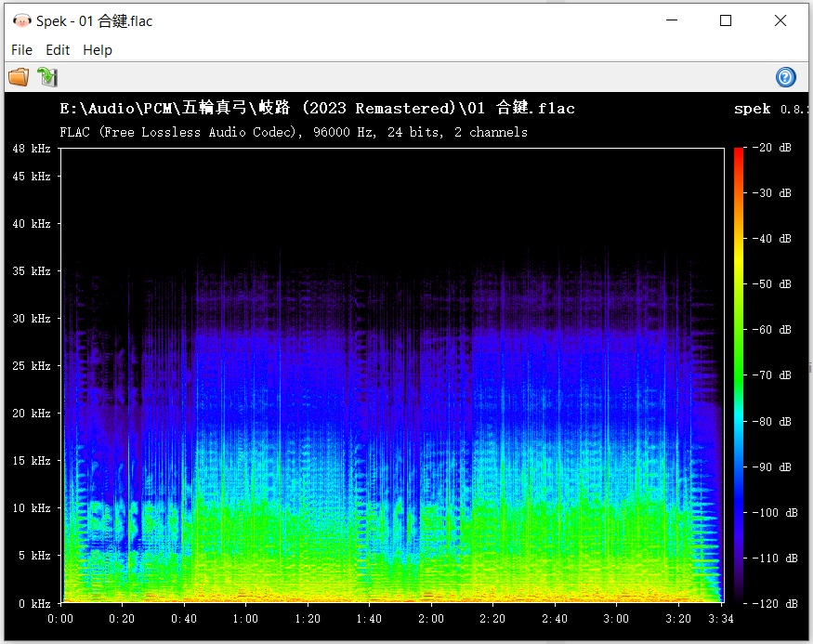Click the FLAC codec info line

[x=294, y=132]
